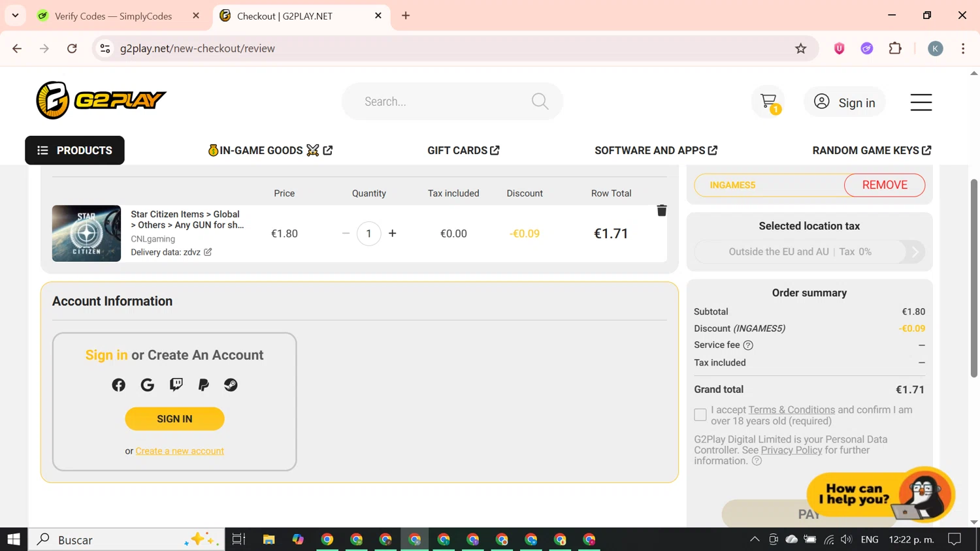Click the orange Sign in heading link
This screenshot has height=551, width=980.
click(106, 355)
